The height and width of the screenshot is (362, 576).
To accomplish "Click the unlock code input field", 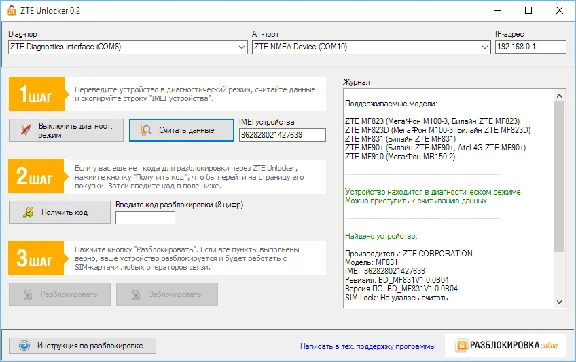I will pyautogui.click(x=145, y=218).
